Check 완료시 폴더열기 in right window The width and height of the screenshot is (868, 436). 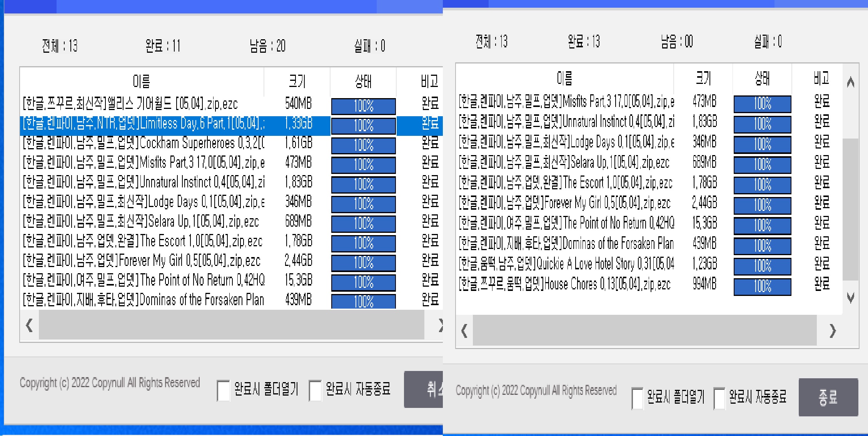point(637,398)
